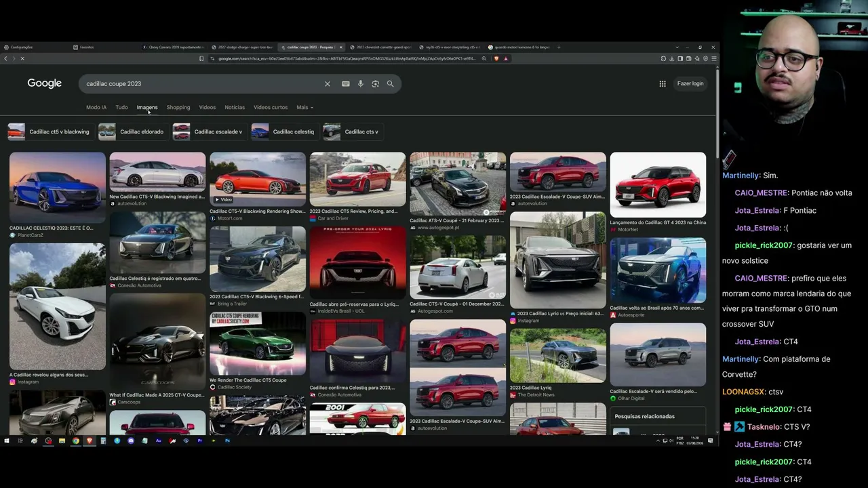Go back to the previous page
The image size is (868, 488).
(x=5, y=59)
